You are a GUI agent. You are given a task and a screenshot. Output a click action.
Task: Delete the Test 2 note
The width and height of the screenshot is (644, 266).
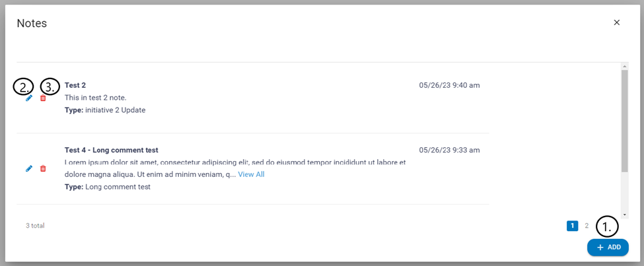click(x=43, y=98)
